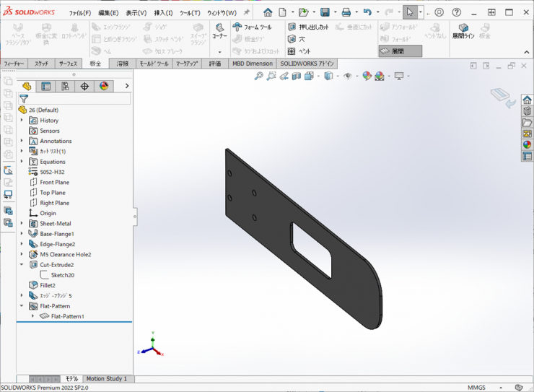Toggle the 展開 (flatten) button

tap(394, 51)
